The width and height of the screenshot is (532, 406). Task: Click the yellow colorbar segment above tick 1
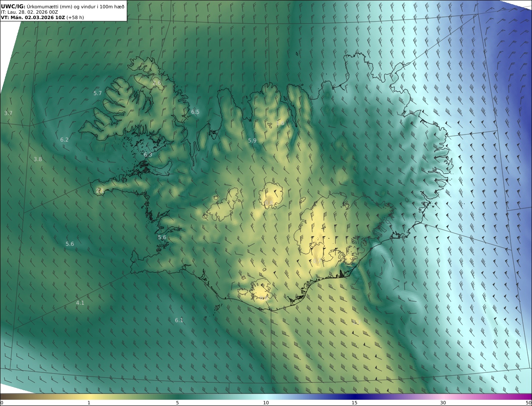pos(89,396)
